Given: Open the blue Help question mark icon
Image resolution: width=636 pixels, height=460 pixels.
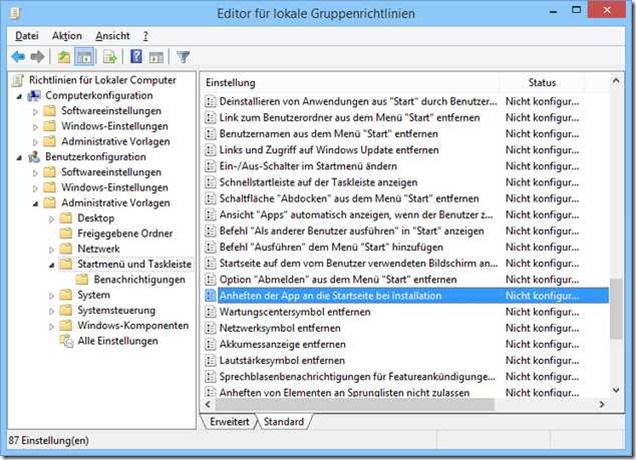Looking at the screenshot, I should click(136, 57).
